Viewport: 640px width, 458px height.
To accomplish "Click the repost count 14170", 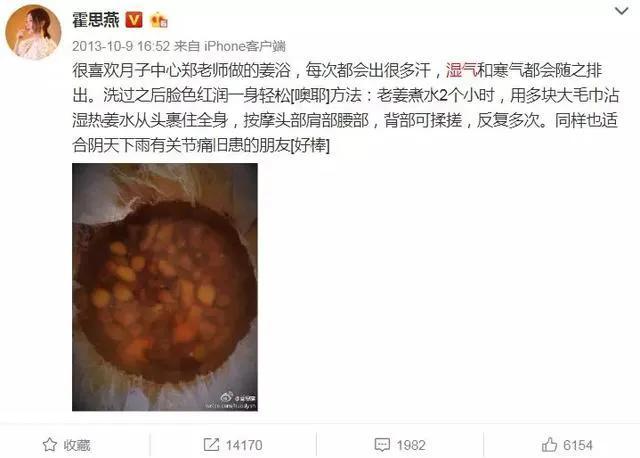I will tap(244, 445).
